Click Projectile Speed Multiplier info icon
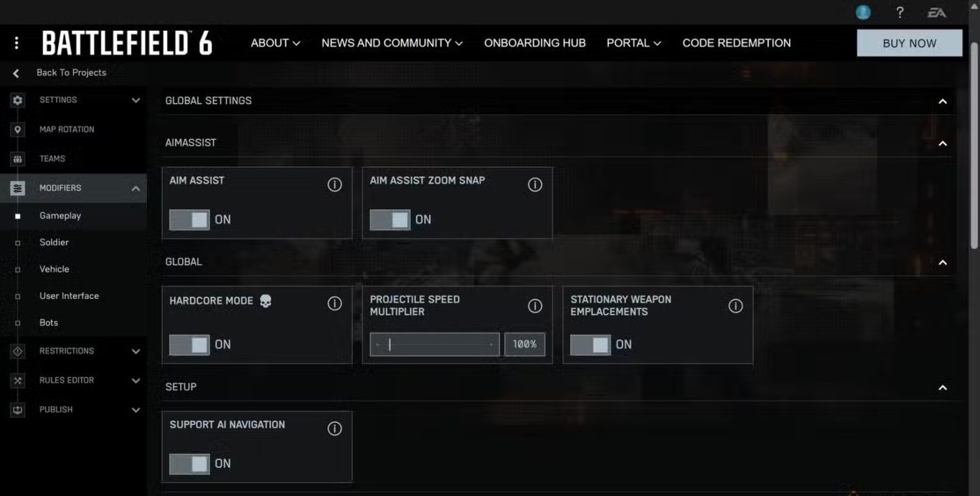The height and width of the screenshot is (496, 980). [x=534, y=306]
